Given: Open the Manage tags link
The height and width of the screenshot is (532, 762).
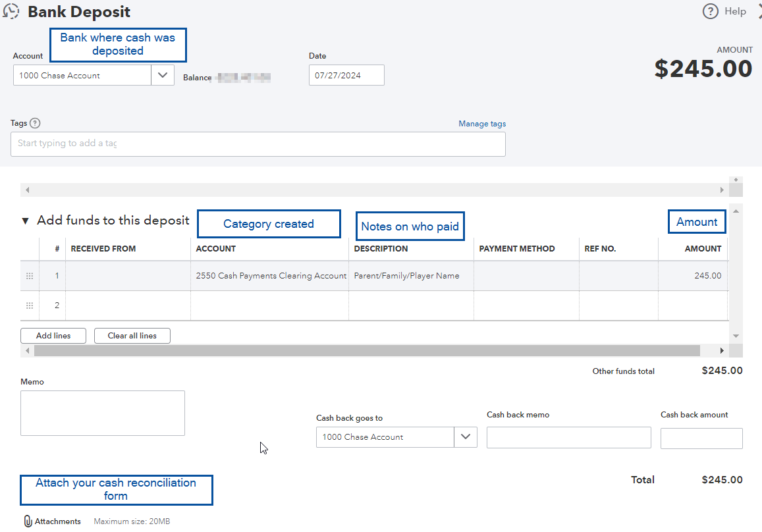Looking at the screenshot, I should pos(482,124).
